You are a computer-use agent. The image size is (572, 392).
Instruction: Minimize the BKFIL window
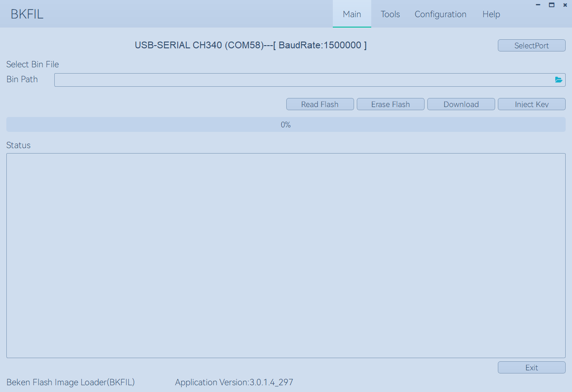click(x=538, y=5)
